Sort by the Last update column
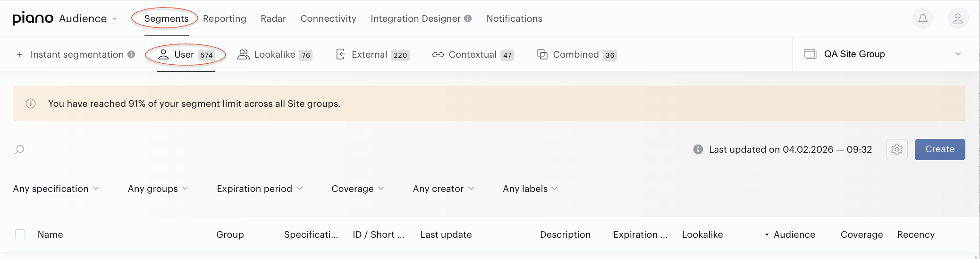The width and height of the screenshot is (980, 259). point(446,234)
